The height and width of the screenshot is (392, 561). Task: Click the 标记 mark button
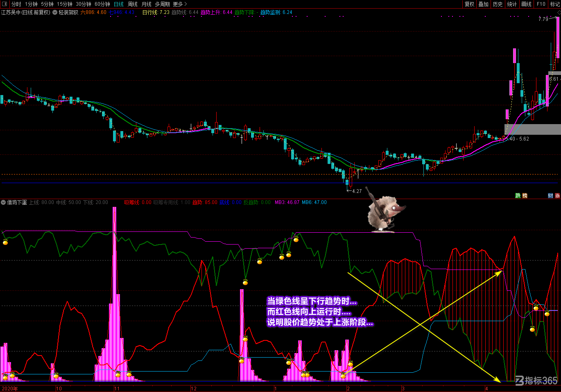[555, 4]
